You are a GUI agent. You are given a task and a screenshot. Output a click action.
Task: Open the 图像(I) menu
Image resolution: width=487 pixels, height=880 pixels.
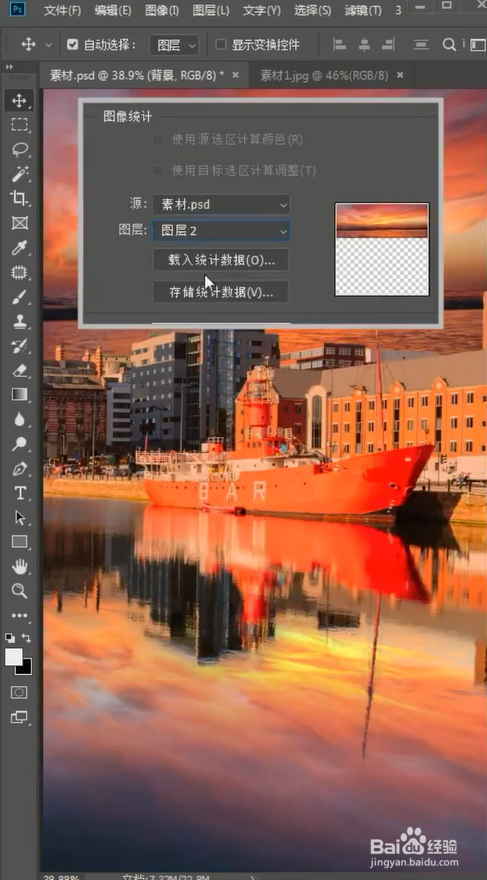(162, 11)
